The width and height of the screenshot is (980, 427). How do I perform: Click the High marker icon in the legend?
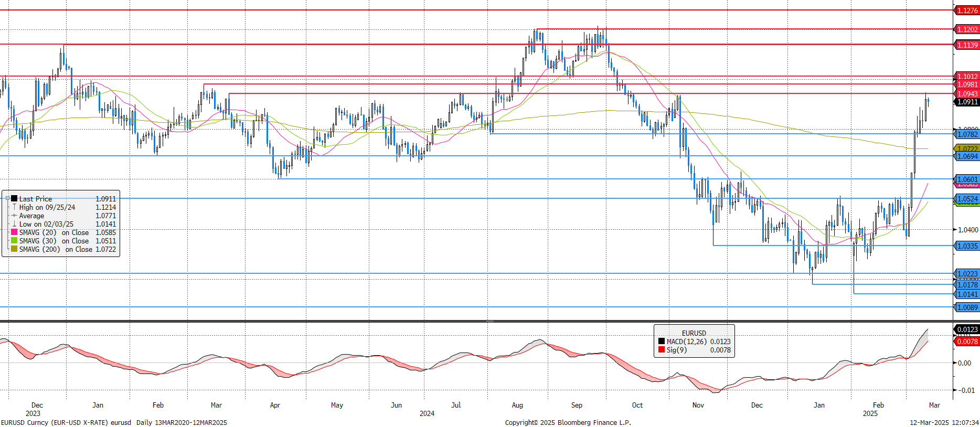click(14, 207)
